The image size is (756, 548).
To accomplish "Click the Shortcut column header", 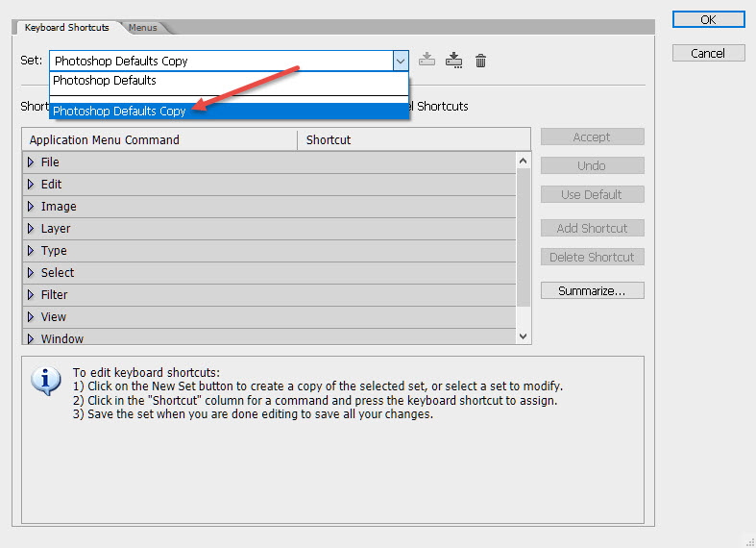I will [x=414, y=140].
